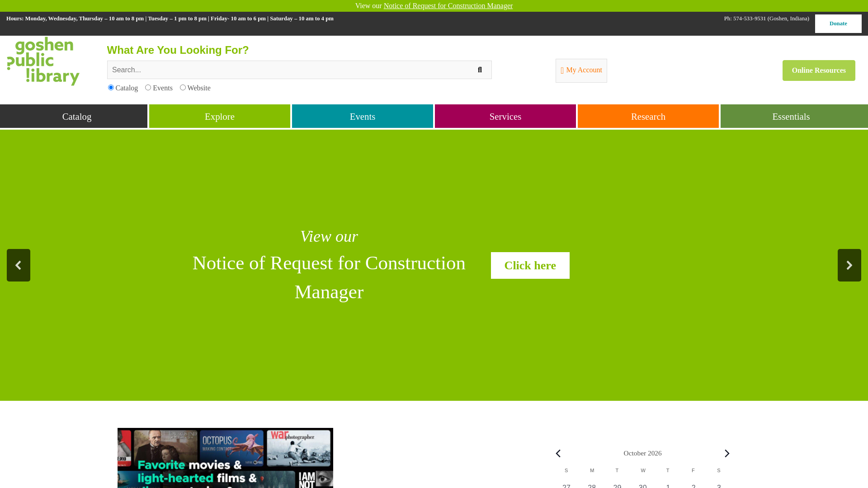Click the 'What Are You Looking For?' heading

[178, 50]
